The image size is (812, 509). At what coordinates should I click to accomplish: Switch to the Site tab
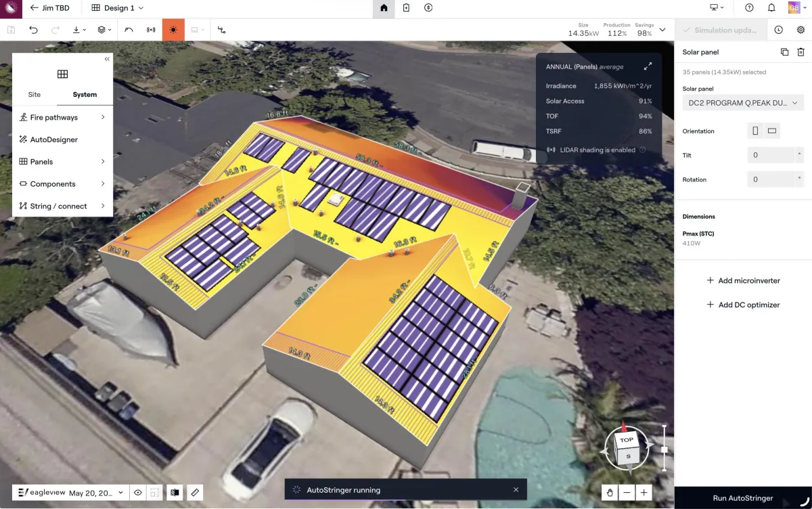34,95
